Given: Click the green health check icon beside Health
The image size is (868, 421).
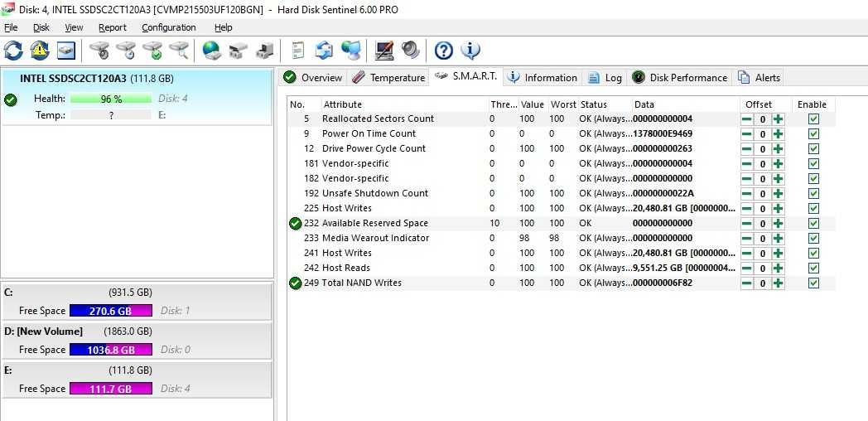Looking at the screenshot, I should (11, 100).
